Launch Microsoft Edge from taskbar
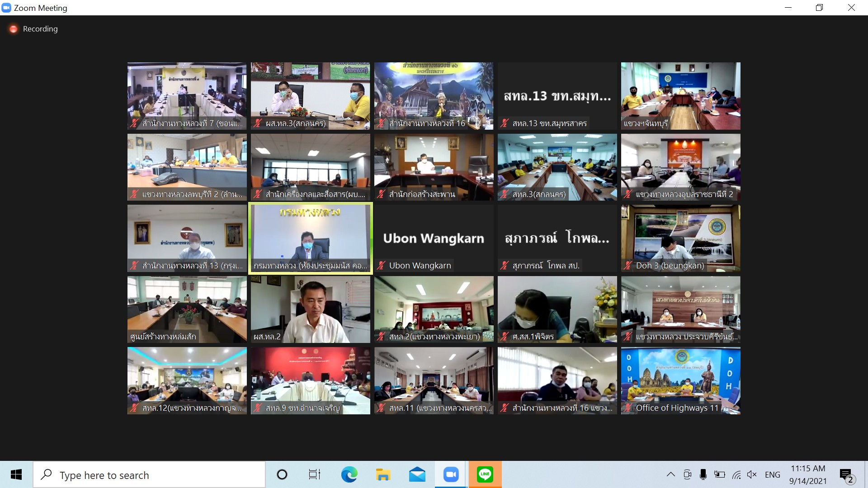The image size is (868, 488). pos(349,474)
